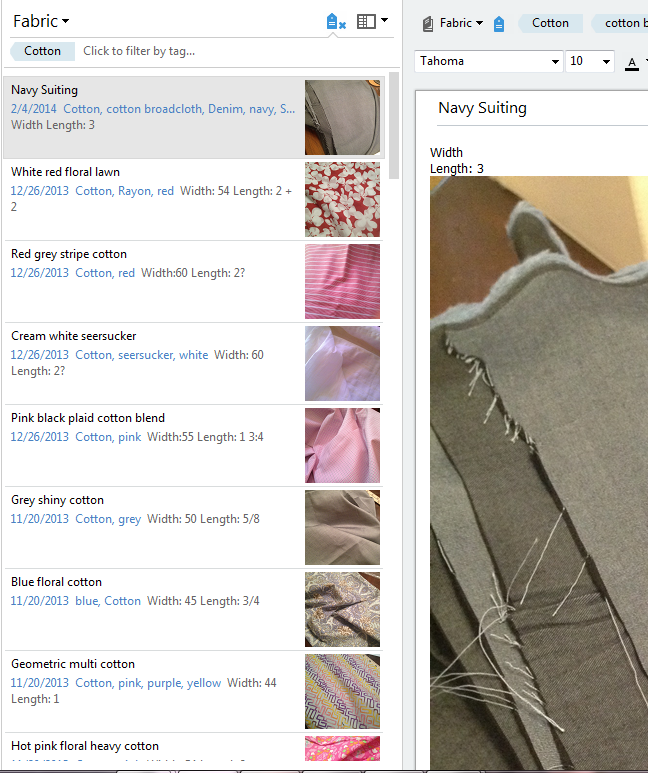
Task: Click the note list vertical scrollbar
Action: click(x=394, y=125)
